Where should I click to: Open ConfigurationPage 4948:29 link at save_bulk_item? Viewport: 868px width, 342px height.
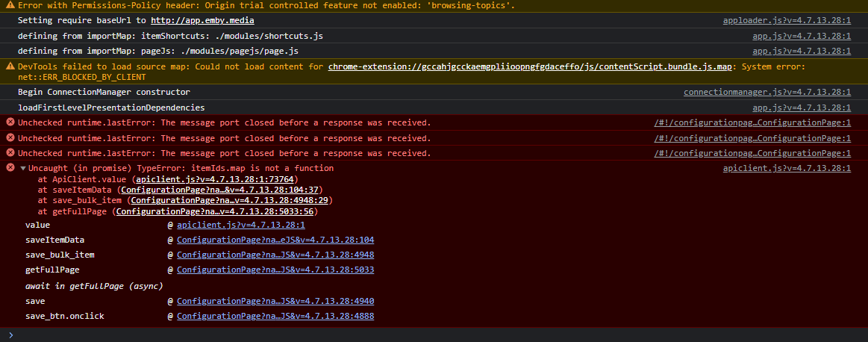pyautogui.click(x=230, y=200)
